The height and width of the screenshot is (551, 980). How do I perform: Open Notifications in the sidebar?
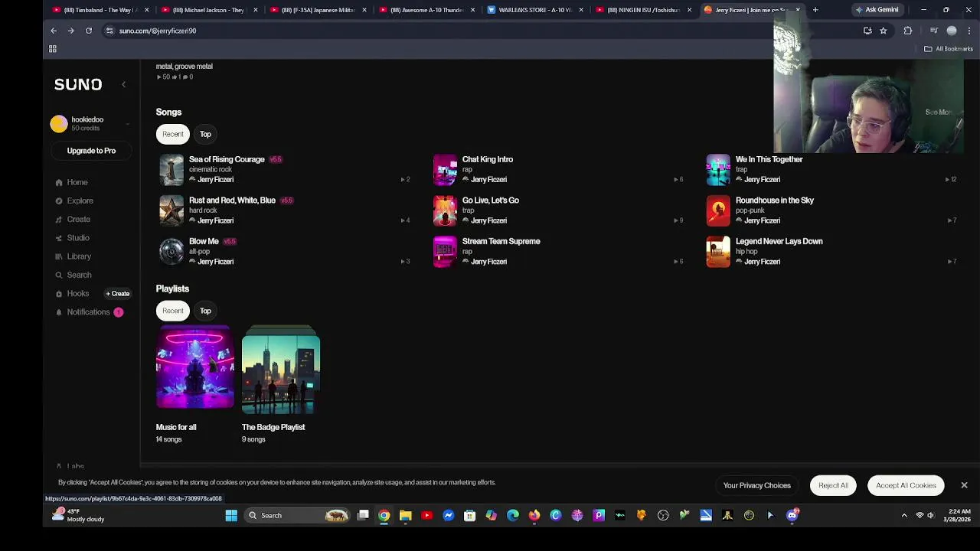[88, 312]
